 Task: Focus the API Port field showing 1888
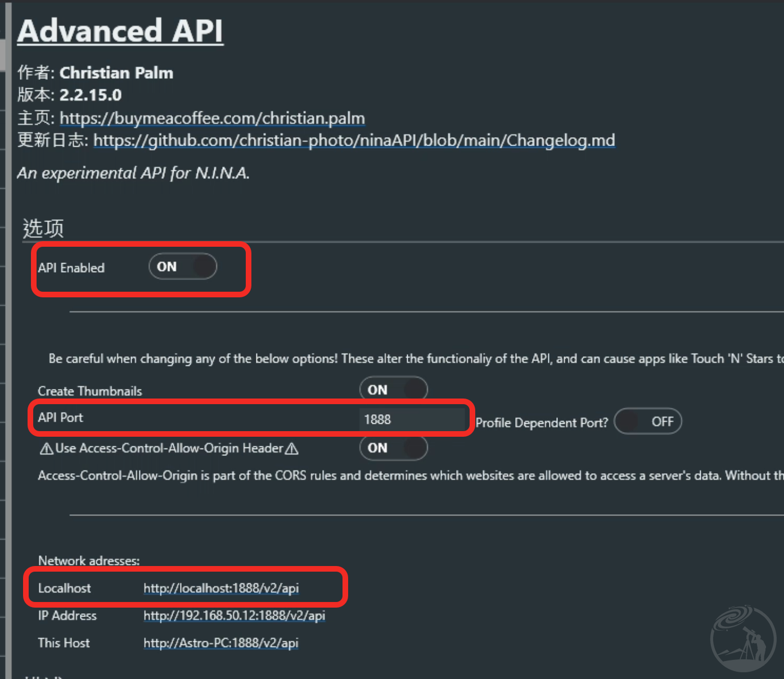[x=412, y=419]
